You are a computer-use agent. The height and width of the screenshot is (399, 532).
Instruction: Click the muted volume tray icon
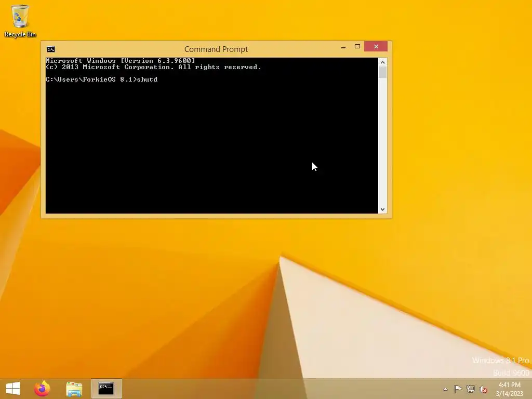pyautogui.click(x=483, y=390)
